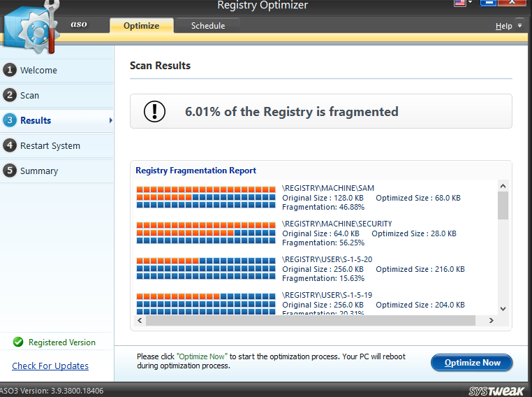532x397 pixels.
Task: Click the 6.01% fragmented message
Action: 292,112
